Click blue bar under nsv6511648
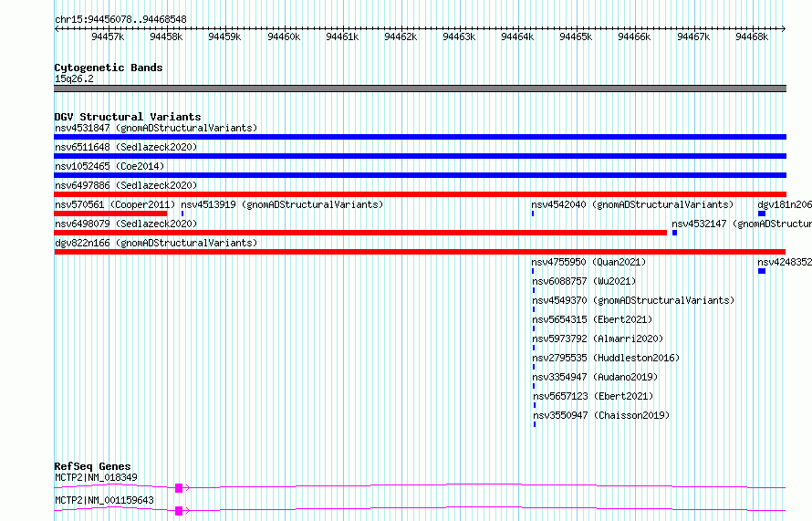 420,156
